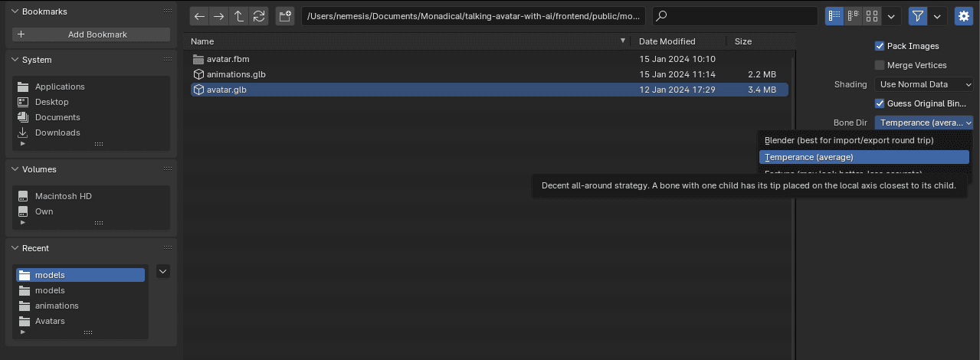Switch to thumbnails display mode
Viewport: 980px width, 360px height.
(872, 16)
